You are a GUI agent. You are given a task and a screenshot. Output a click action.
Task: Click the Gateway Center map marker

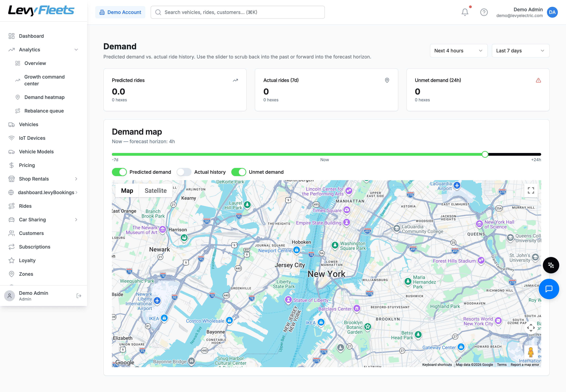click(x=461, y=347)
